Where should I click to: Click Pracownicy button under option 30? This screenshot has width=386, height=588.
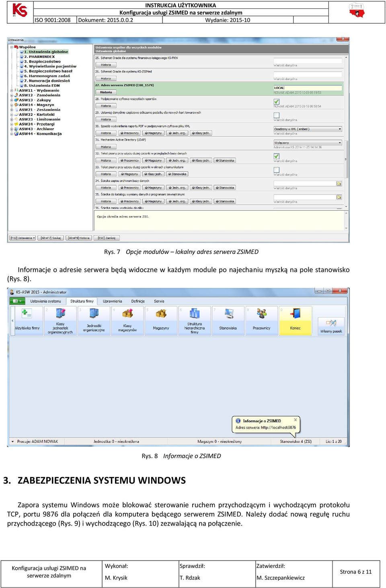(x=129, y=133)
